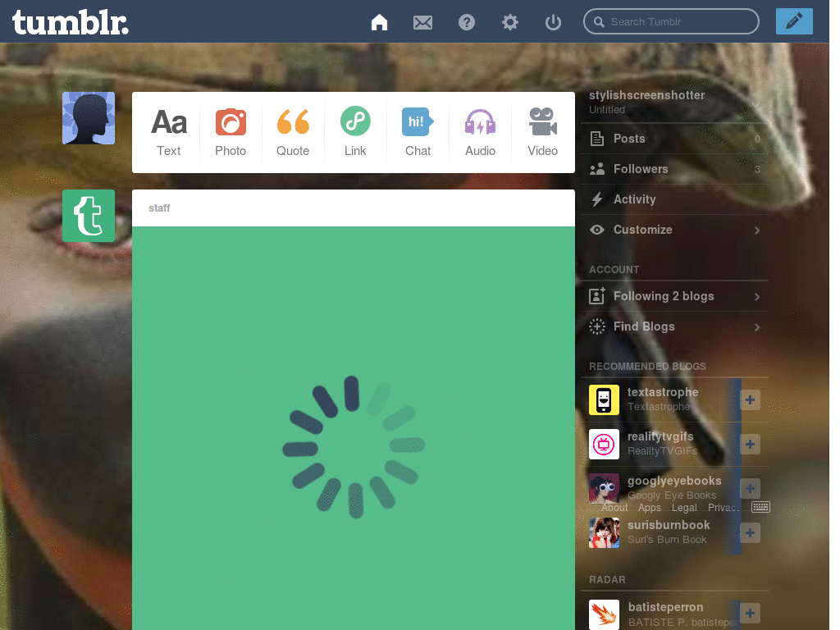Click the power log out icon

click(x=553, y=22)
